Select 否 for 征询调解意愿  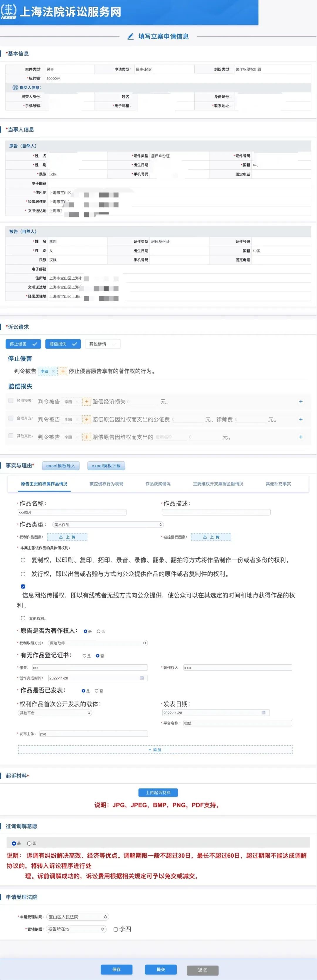click(29, 844)
